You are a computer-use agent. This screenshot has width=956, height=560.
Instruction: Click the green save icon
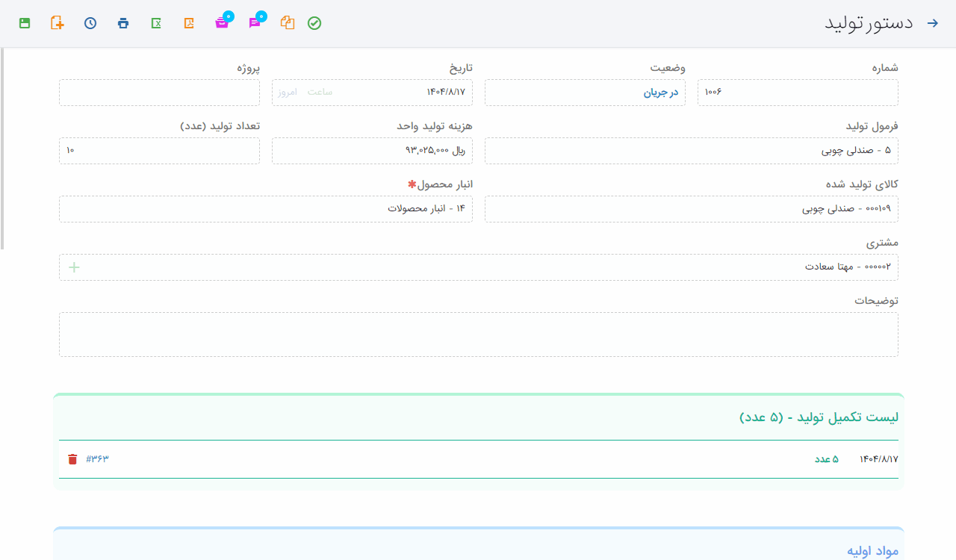(25, 23)
